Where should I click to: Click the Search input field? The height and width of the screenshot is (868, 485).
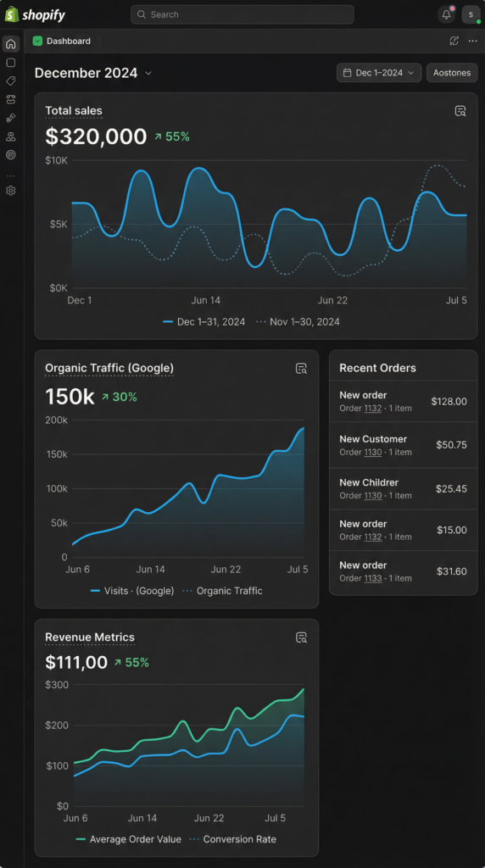click(x=242, y=14)
